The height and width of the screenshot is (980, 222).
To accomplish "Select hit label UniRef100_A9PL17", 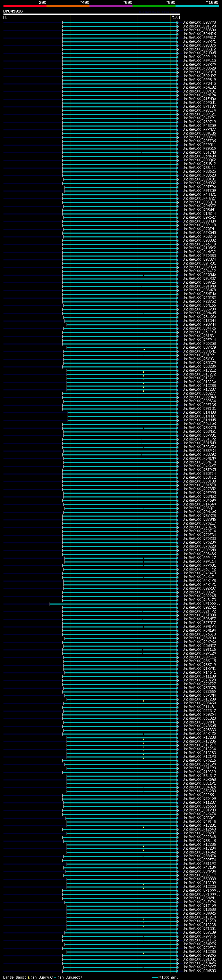I will click(x=199, y=558).
